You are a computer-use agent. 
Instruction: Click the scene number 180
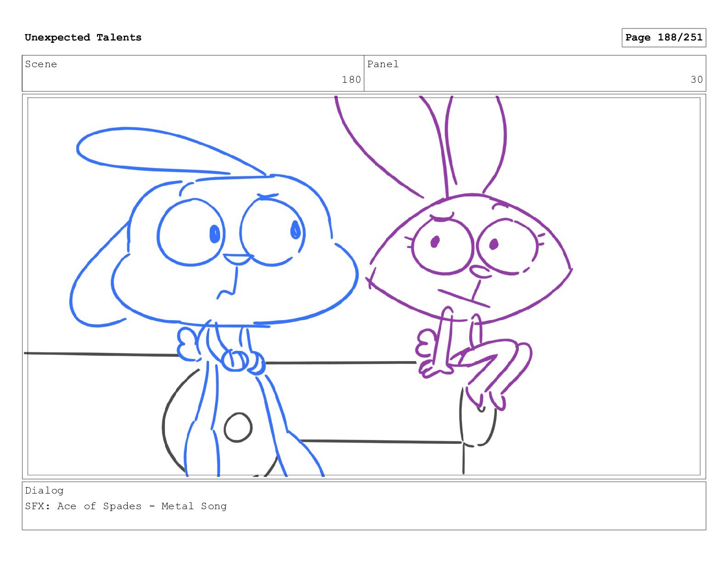[351, 80]
